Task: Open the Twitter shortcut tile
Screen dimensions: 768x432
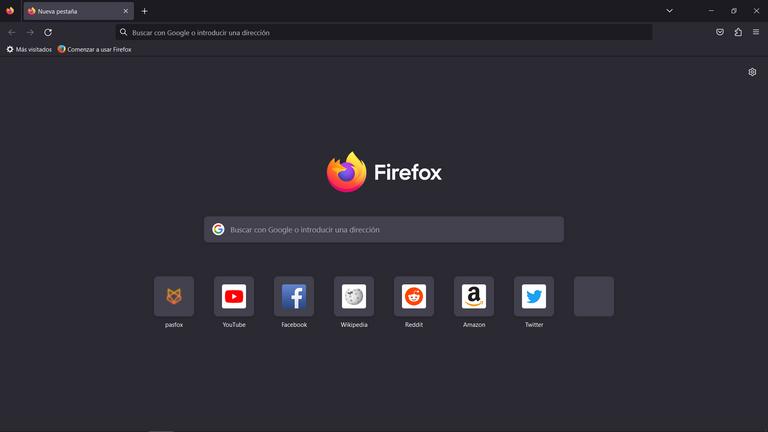Action: (x=534, y=296)
